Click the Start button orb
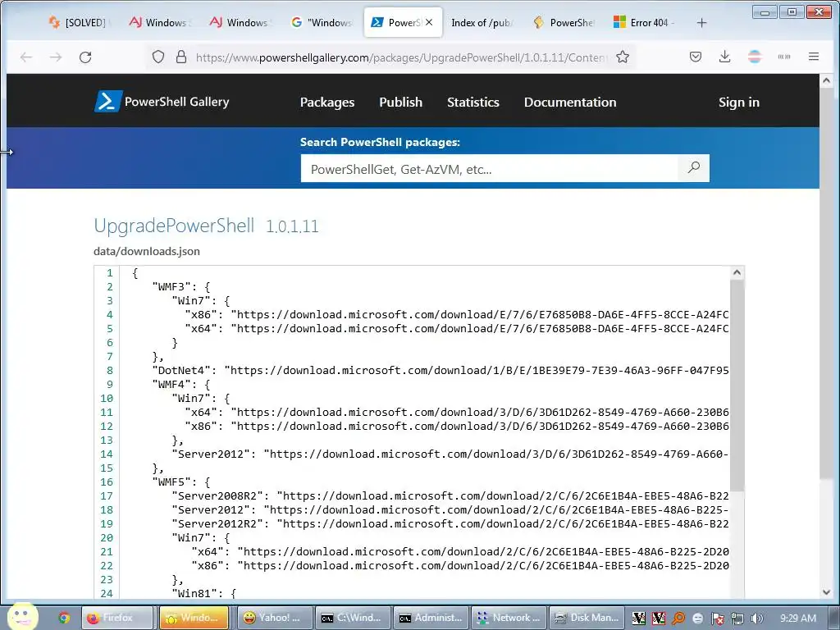 click(21, 615)
